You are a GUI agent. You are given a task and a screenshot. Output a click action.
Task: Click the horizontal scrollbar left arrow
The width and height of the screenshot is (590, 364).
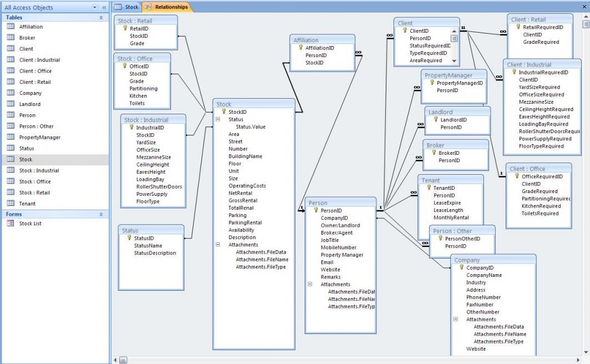[115, 360]
